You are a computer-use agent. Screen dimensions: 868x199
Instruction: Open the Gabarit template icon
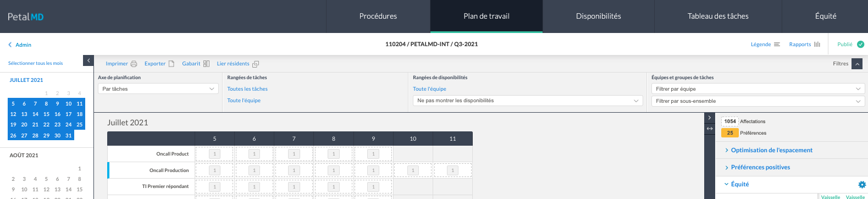click(206, 64)
